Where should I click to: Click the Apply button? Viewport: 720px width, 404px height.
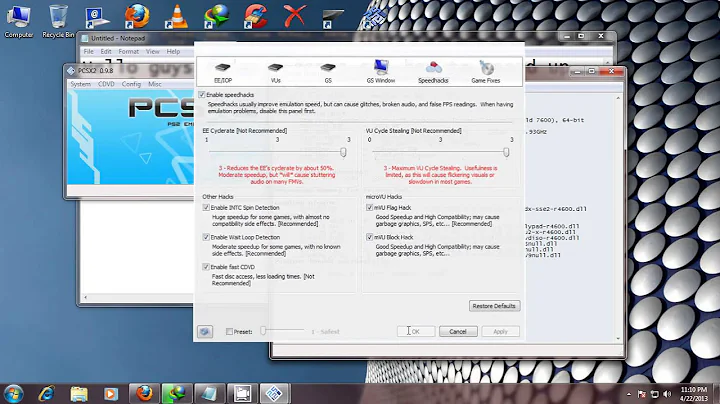pos(501,331)
